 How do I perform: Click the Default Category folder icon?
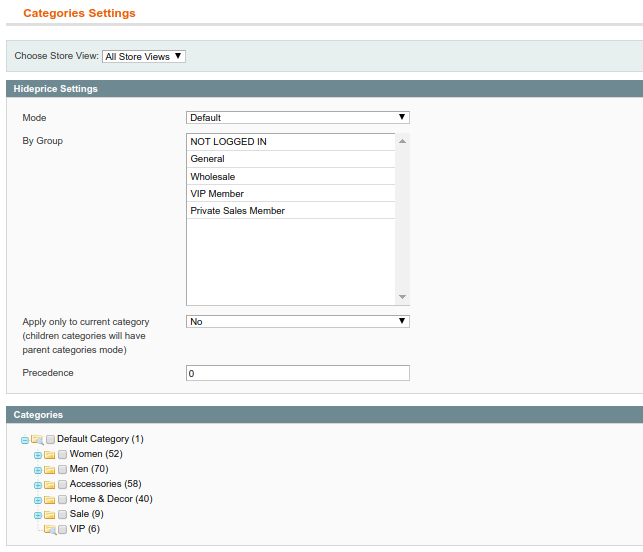37,440
